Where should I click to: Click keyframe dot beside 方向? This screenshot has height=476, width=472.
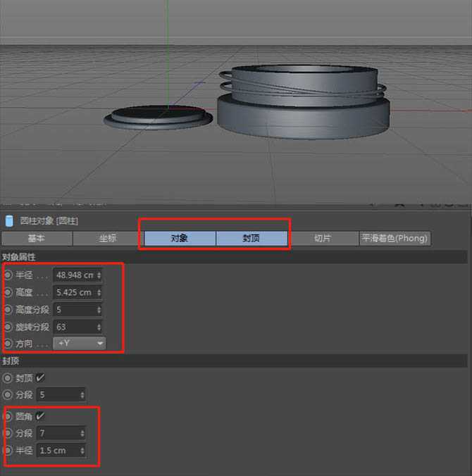8,344
